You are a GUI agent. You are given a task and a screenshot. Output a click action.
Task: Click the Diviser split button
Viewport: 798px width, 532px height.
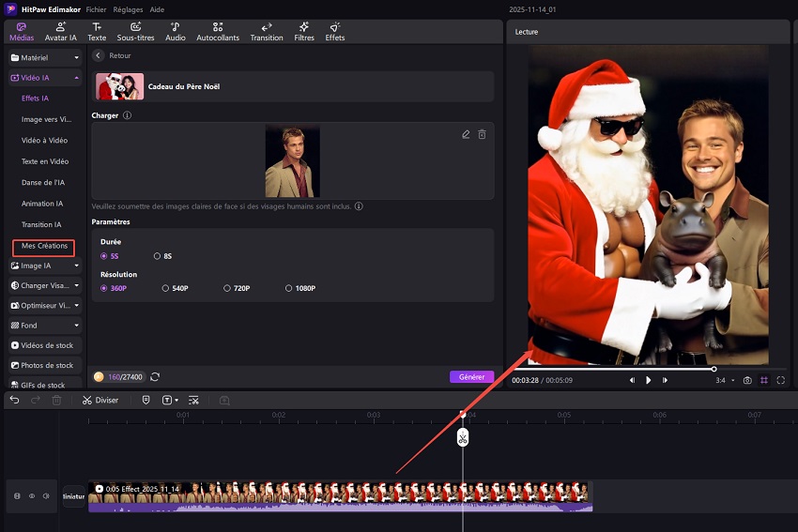point(100,401)
